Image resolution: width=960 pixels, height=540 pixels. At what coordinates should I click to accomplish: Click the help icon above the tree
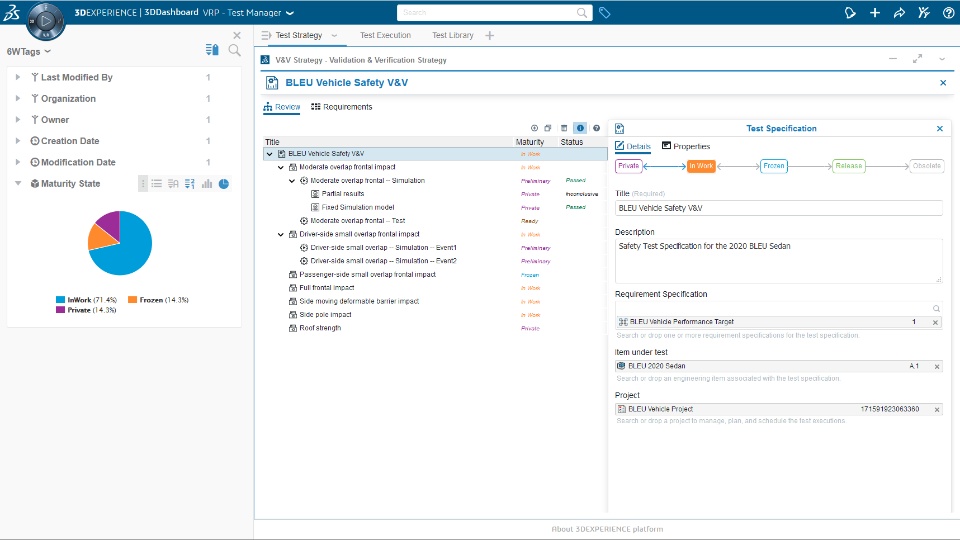(596, 128)
